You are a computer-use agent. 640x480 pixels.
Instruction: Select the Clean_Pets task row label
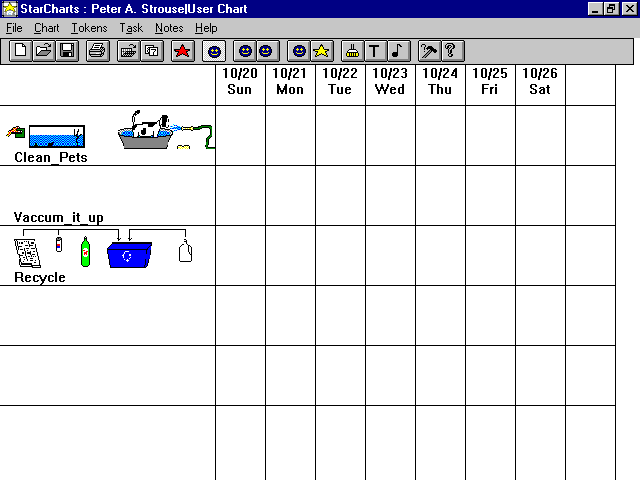tap(50, 157)
